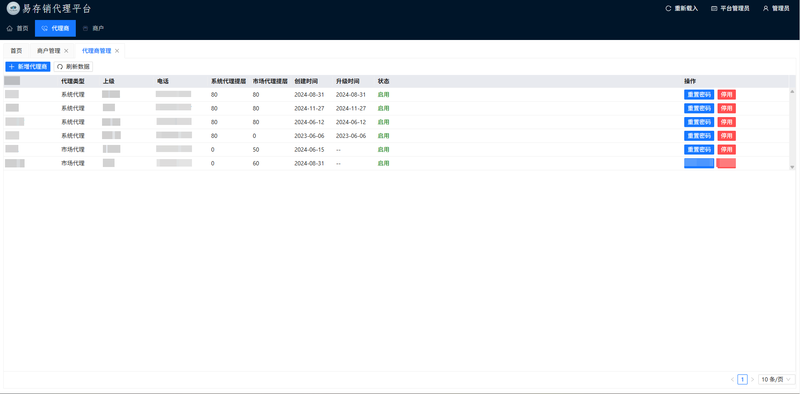Open 商户 in the top navigation
Viewport: 800px width, 394px height.
pyautogui.click(x=93, y=29)
